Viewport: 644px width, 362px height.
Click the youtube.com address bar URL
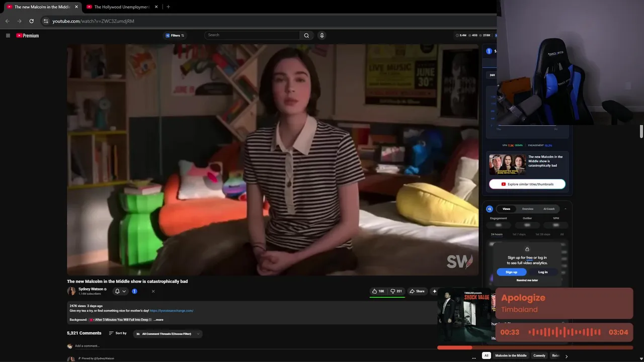(93, 21)
